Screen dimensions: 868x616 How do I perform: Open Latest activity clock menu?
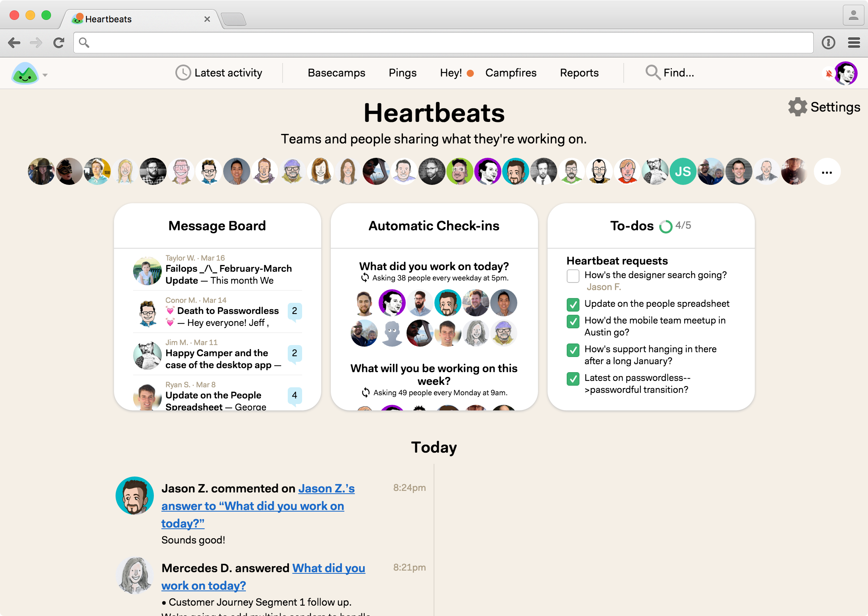click(219, 73)
